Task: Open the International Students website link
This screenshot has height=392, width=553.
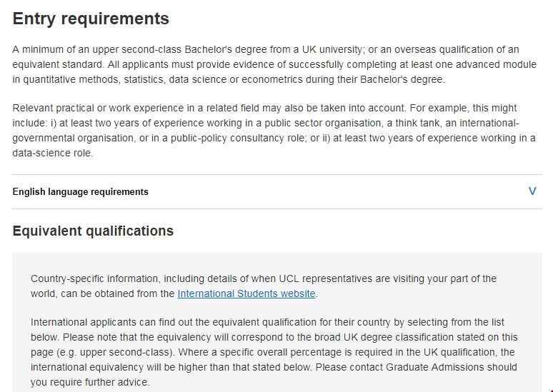Action: coord(246,293)
